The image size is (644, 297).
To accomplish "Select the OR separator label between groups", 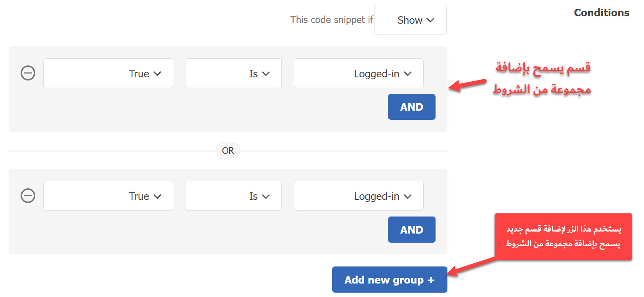I will (228, 151).
